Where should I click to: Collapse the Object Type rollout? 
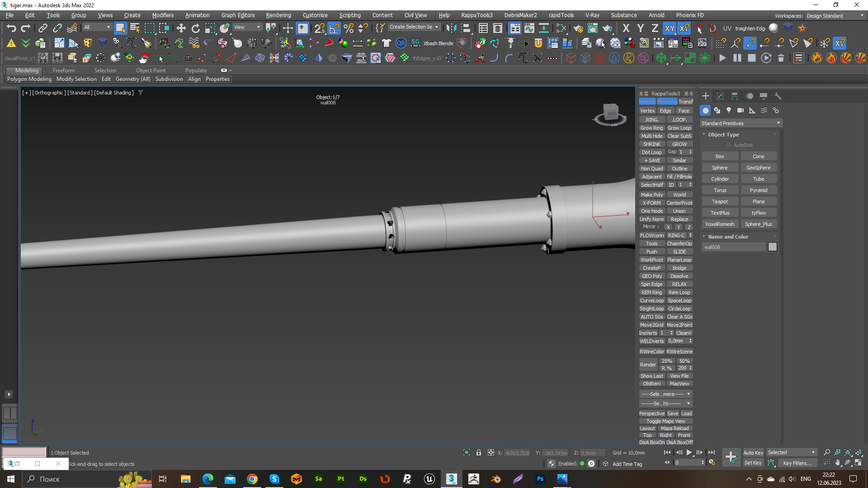point(723,135)
